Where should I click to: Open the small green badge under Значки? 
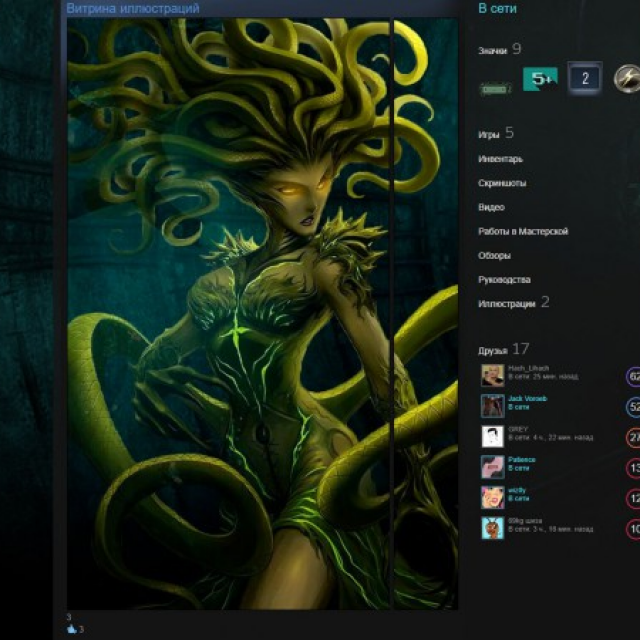[x=496, y=89]
